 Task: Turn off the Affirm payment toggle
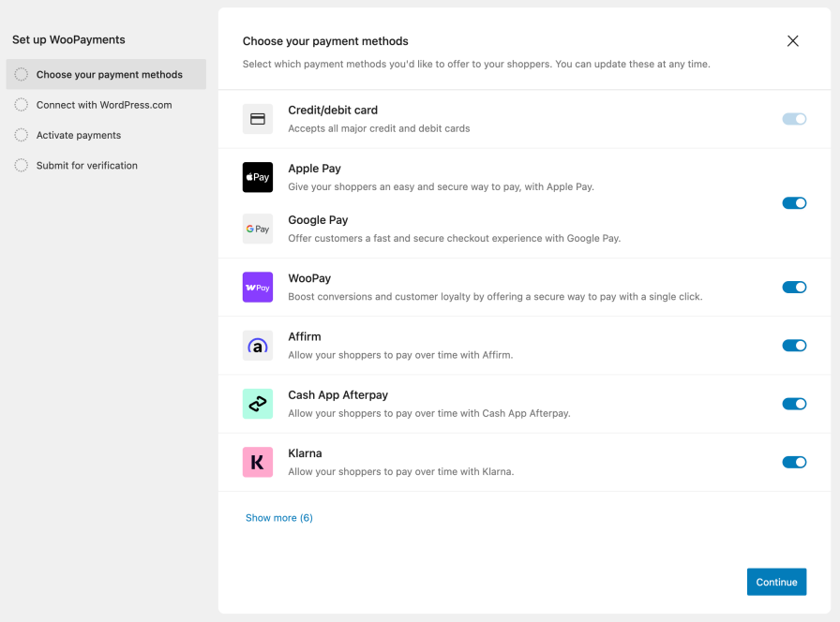point(794,346)
